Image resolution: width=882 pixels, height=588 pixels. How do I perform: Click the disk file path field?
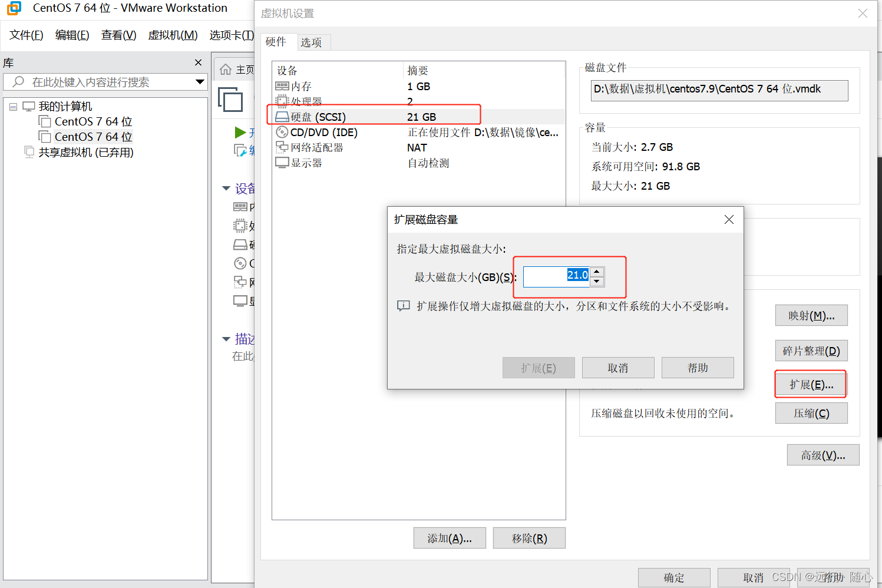[719, 90]
